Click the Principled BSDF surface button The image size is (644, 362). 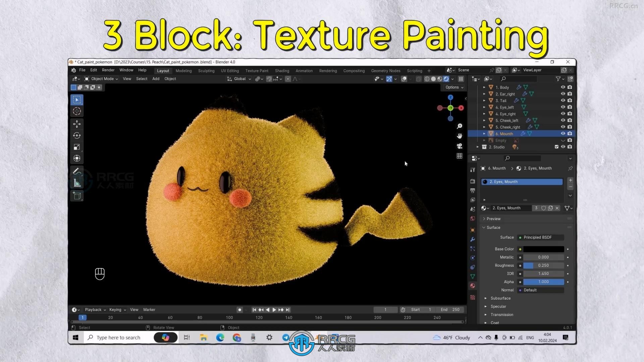tap(540, 237)
